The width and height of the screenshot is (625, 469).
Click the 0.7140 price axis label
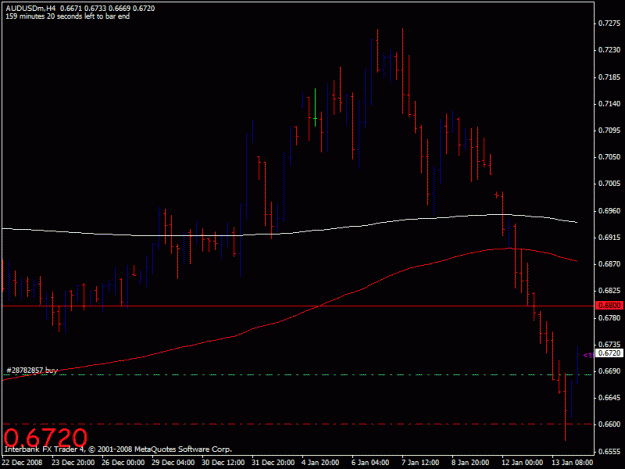609,104
